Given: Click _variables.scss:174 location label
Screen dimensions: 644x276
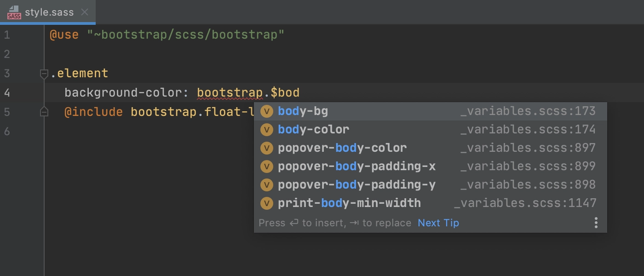Looking at the screenshot, I should point(528,130).
